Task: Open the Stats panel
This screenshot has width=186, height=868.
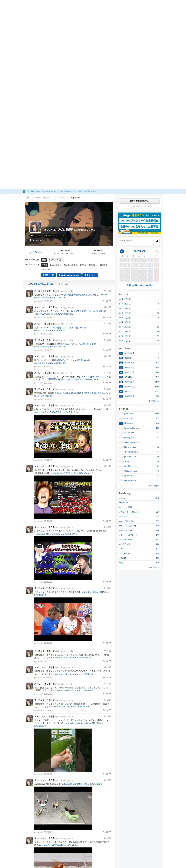Action: tap(35, 252)
